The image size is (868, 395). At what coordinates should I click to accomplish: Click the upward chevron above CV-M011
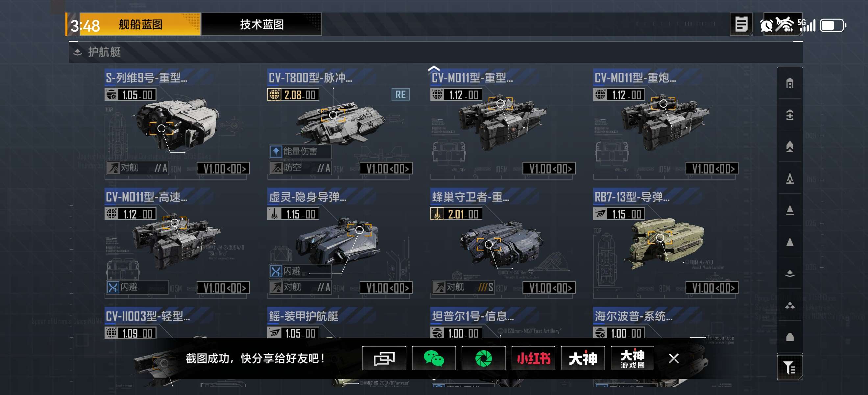434,68
